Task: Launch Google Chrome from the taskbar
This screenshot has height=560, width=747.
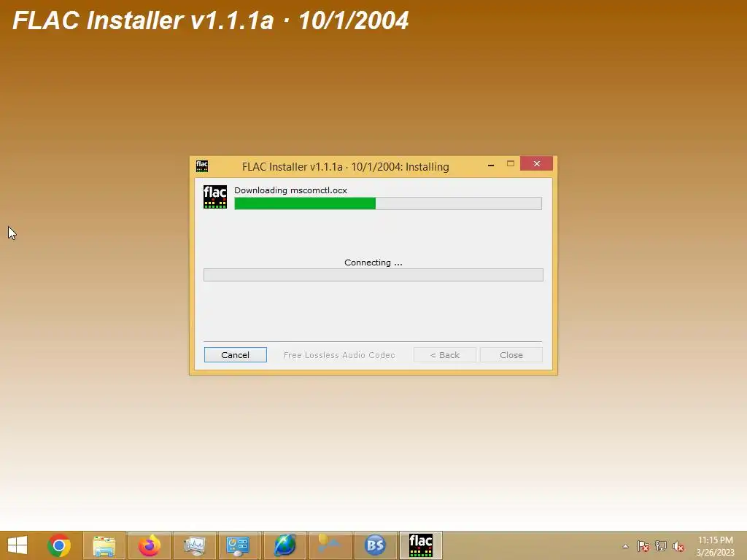Action: click(59, 545)
